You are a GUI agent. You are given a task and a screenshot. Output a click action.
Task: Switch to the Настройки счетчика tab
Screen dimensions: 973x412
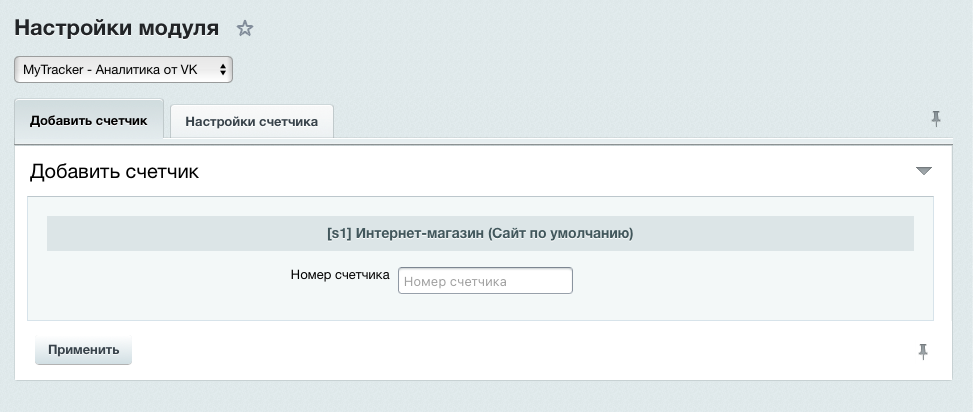click(x=252, y=122)
